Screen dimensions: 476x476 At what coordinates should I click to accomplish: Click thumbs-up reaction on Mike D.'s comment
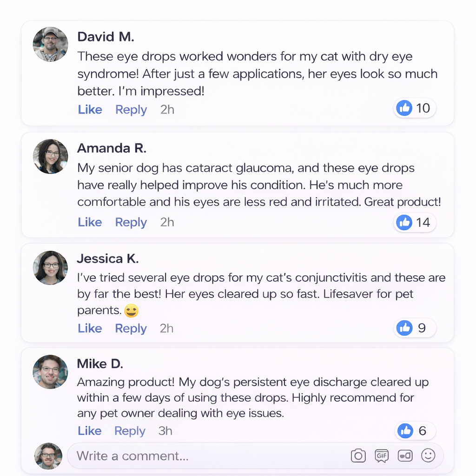tap(405, 431)
